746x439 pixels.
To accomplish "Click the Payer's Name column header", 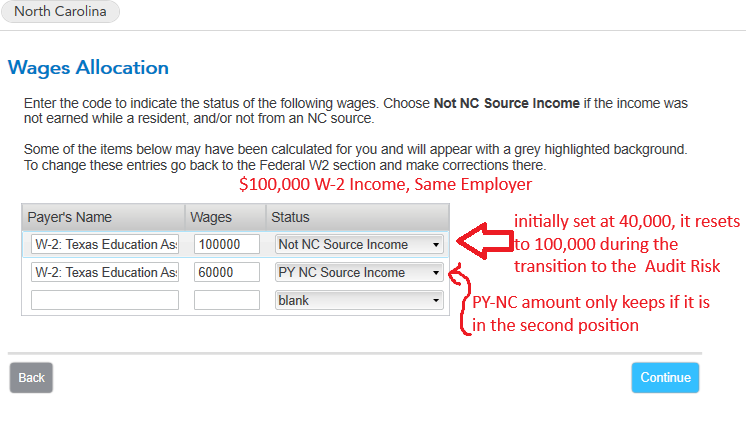I will pyautogui.click(x=70, y=218).
